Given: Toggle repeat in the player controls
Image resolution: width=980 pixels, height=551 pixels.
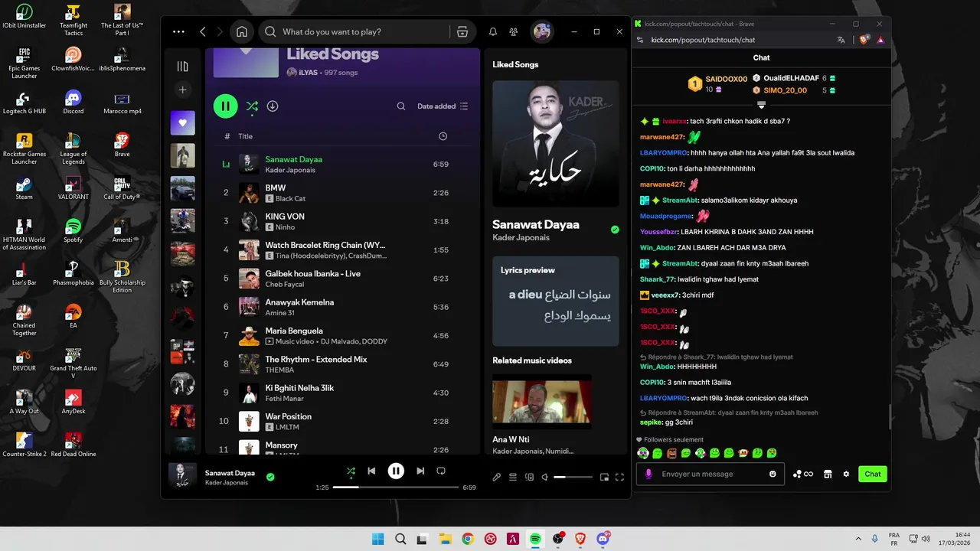Looking at the screenshot, I should click(x=441, y=471).
